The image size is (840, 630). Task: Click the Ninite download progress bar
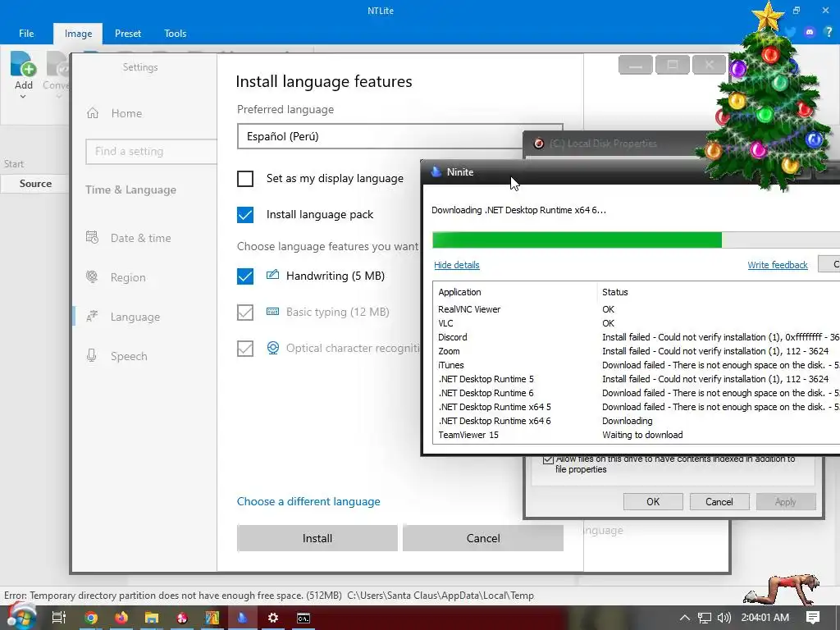[x=636, y=240]
